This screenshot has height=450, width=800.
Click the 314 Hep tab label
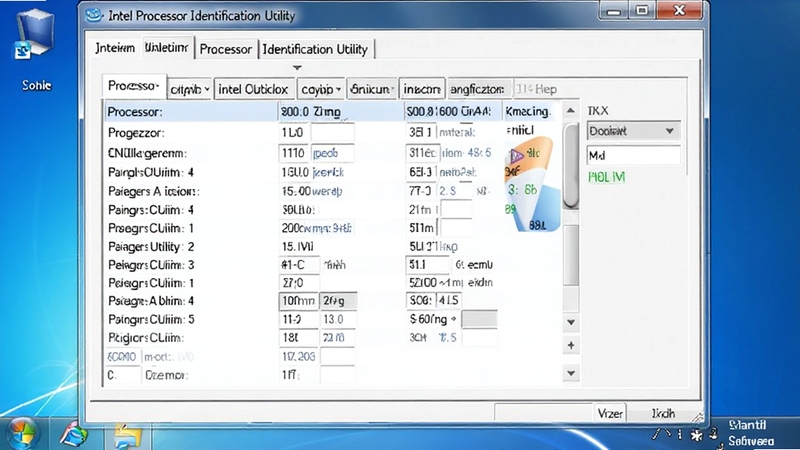536,89
